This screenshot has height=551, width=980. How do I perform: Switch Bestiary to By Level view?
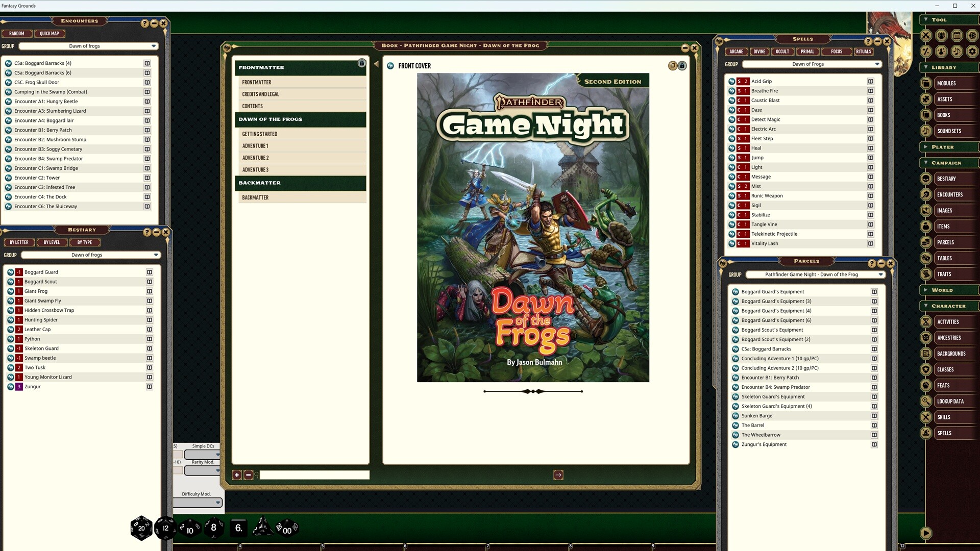click(52, 243)
